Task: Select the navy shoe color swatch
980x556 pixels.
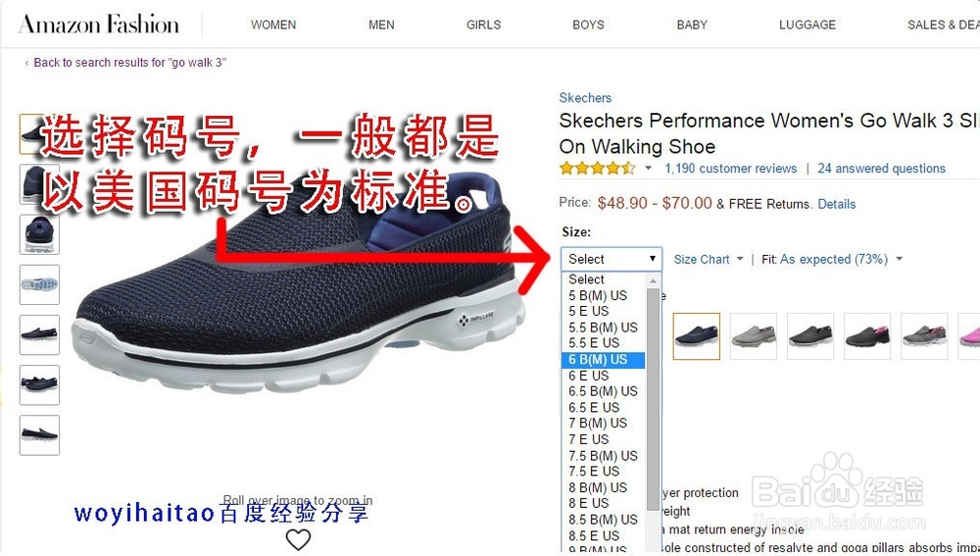Action: (x=696, y=335)
